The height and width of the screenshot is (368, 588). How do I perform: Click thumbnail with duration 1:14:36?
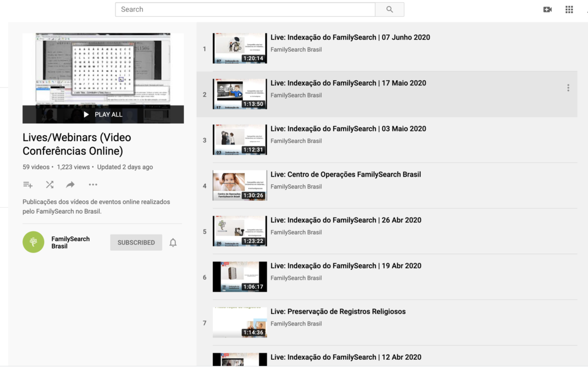[x=240, y=323]
